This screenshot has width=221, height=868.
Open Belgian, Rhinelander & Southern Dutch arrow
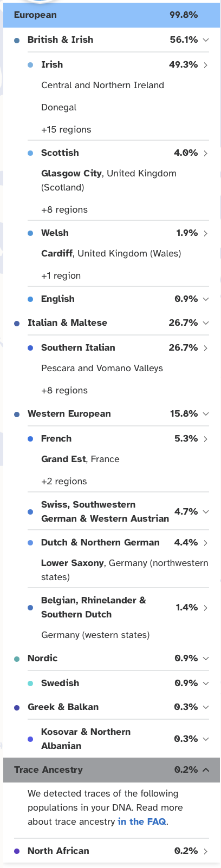pos(206,608)
